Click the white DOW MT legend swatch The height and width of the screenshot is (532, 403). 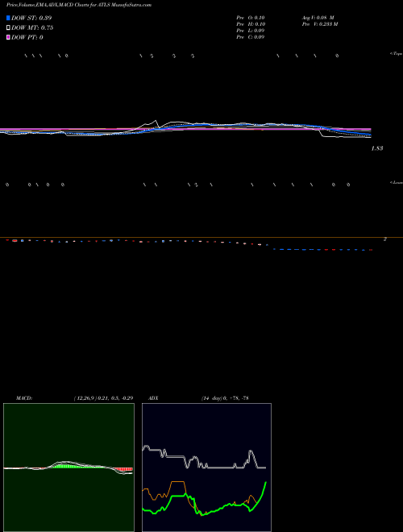click(x=8, y=27)
